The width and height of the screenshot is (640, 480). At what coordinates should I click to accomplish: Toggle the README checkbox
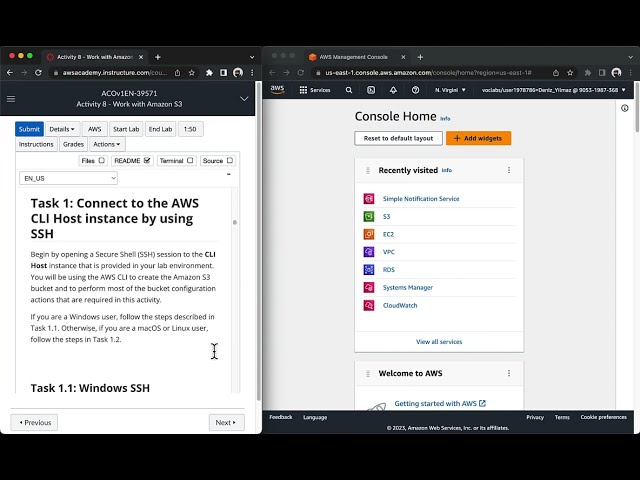point(147,160)
